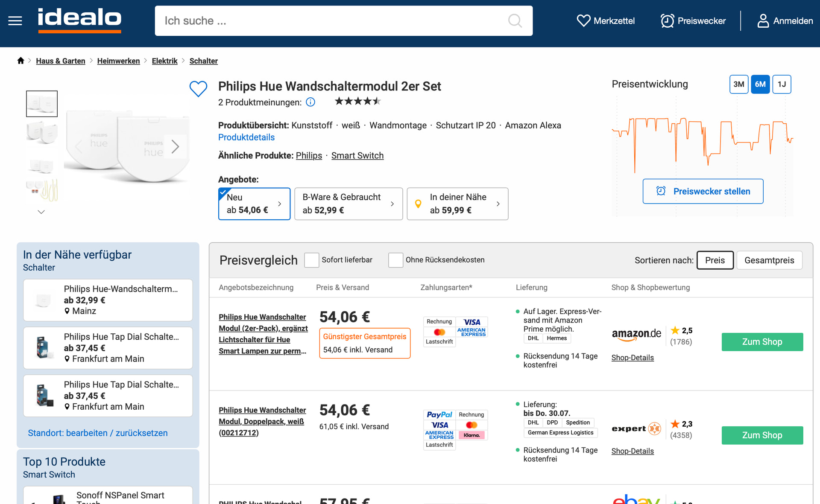Select first product thumbnail
The height and width of the screenshot is (504, 820).
coord(42,104)
